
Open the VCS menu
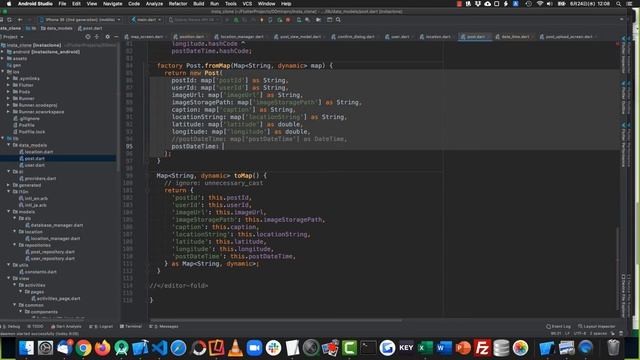(247, 4)
